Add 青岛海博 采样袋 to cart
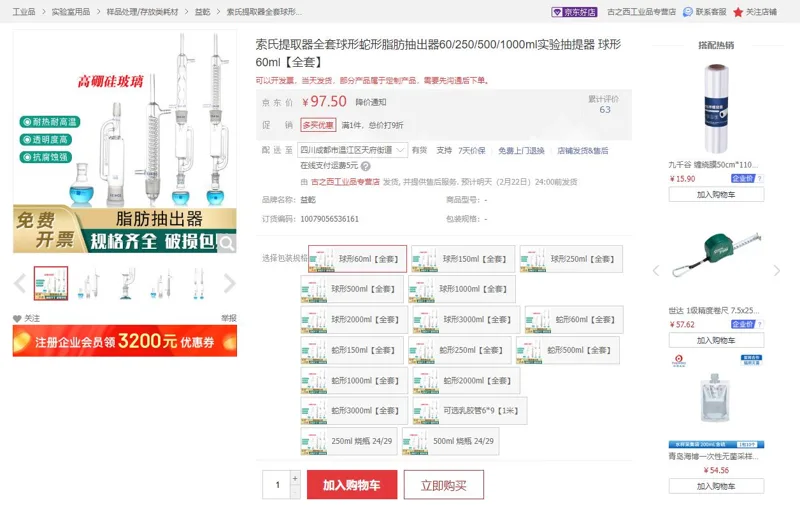The image size is (800, 505). [x=716, y=486]
